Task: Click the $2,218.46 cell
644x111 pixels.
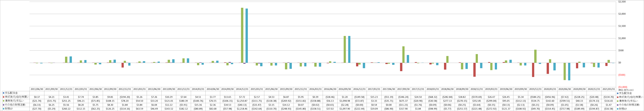Action: (x=242, y=109)
